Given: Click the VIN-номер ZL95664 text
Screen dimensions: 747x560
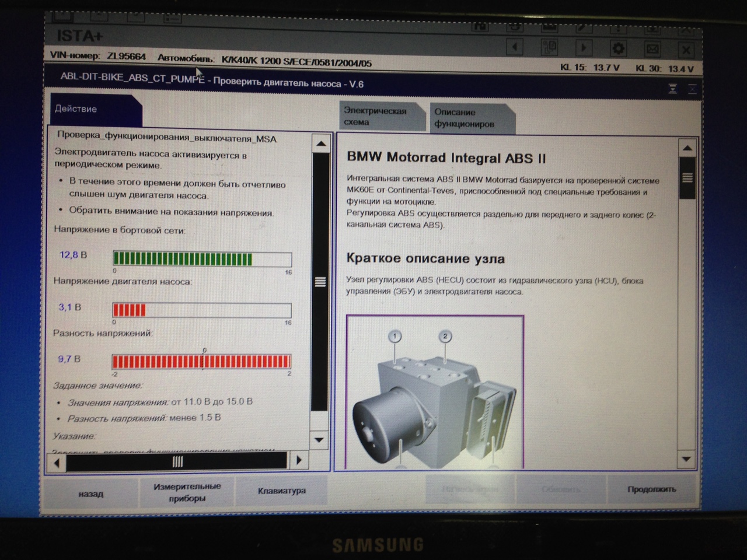Looking at the screenshot, I should click(98, 56).
